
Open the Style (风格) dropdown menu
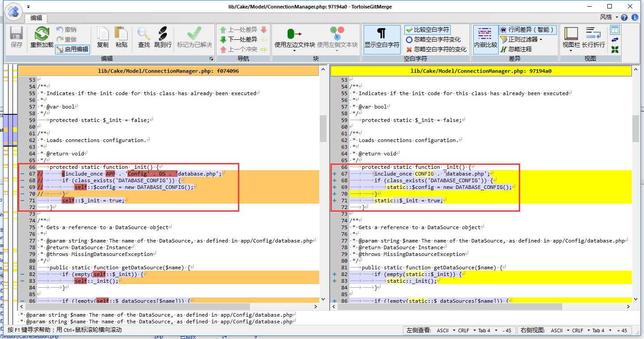pos(609,17)
